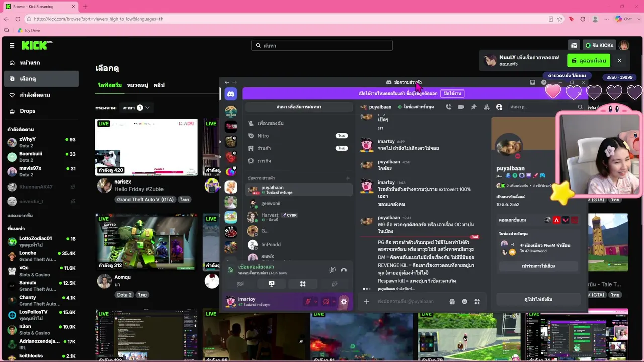Screen dimensions: 644x362
Task: Open the Kick sidebar hamburger menu
Action: tap(12, 45)
